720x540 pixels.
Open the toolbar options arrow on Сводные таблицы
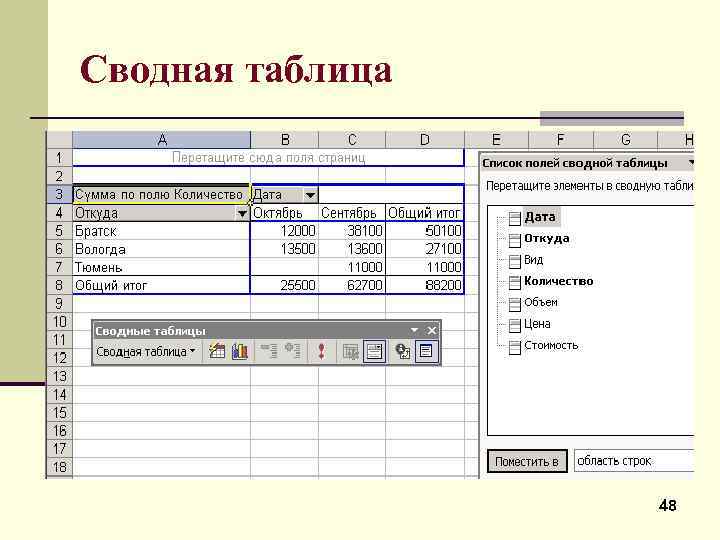coord(414,331)
